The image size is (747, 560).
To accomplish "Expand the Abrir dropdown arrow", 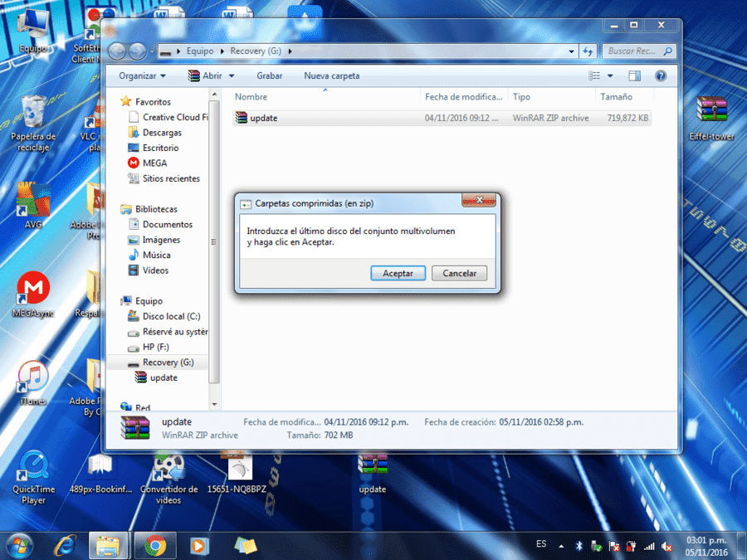I will tap(232, 75).
